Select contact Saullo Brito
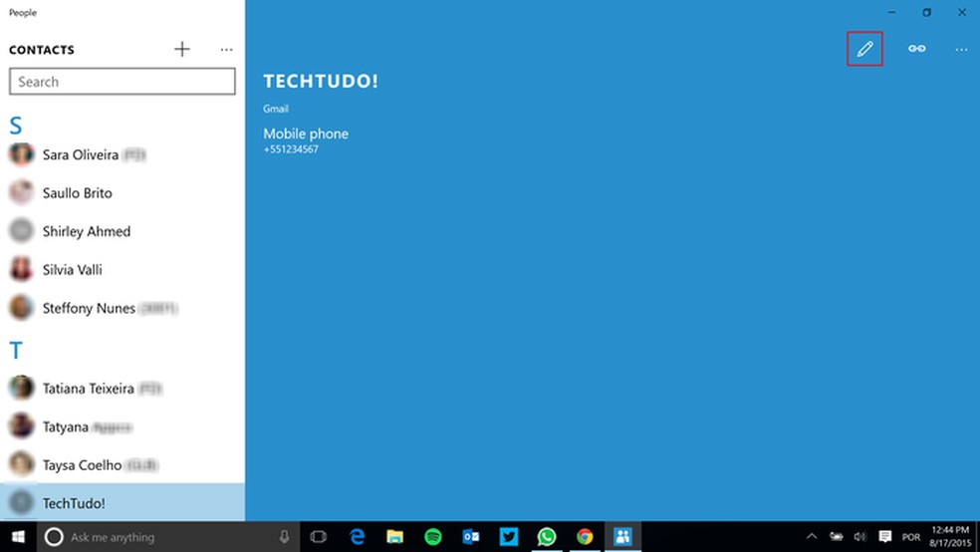Image resolution: width=980 pixels, height=552 pixels. point(122,192)
